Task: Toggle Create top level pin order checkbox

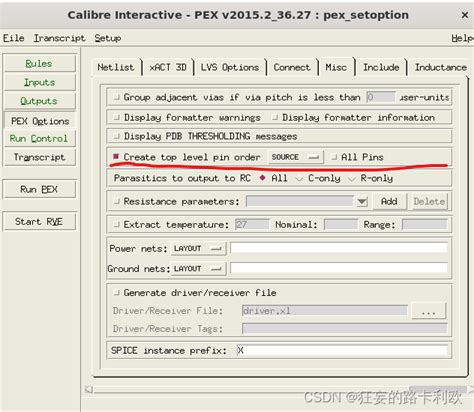Action: pos(116,156)
